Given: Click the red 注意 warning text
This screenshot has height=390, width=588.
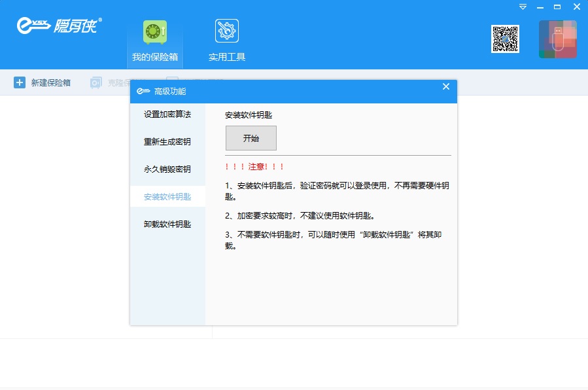Looking at the screenshot, I should [254, 167].
